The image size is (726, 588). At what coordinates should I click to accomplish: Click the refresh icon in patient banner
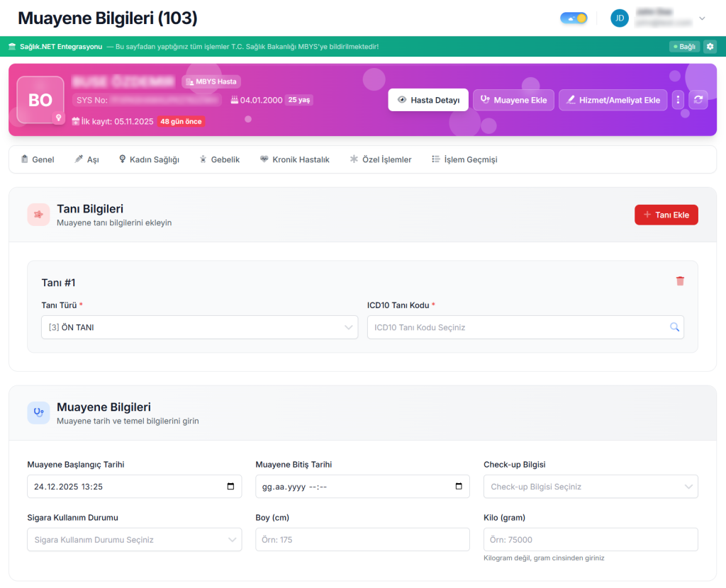click(698, 100)
